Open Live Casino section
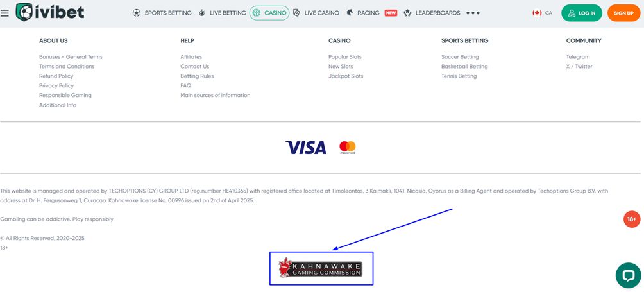This screenshot has width=644, height=292. coord(316,13)
